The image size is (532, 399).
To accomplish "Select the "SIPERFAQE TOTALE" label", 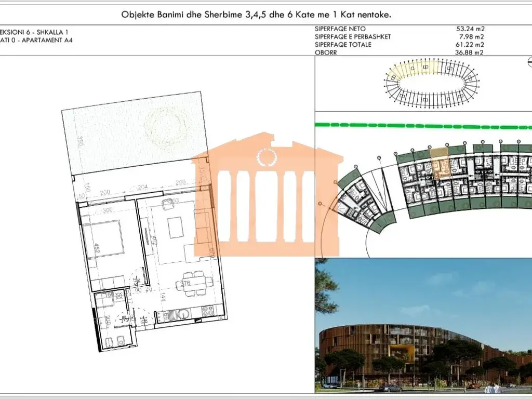I will click(343, 45).
